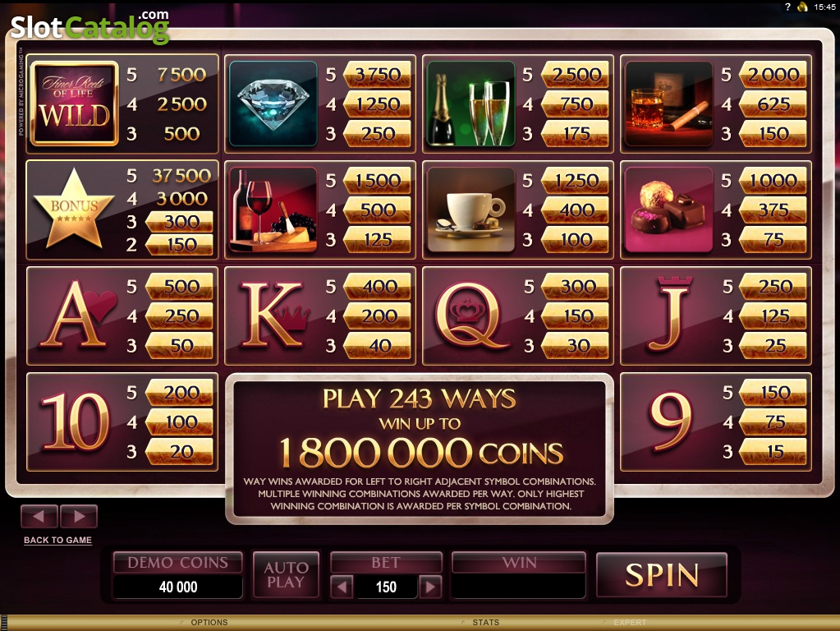The width and height of the screenshot is (840, 631).
Task: Go to previous paytable page arrow
Action: (x=39, y=516)
